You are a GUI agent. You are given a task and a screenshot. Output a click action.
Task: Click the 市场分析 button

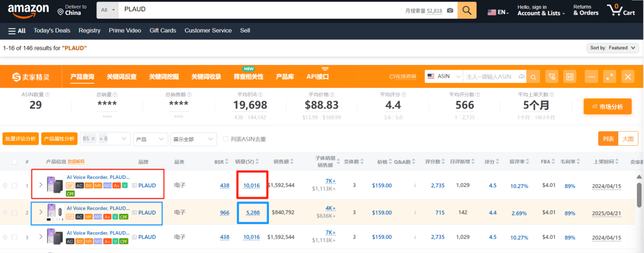coord(607,107)
